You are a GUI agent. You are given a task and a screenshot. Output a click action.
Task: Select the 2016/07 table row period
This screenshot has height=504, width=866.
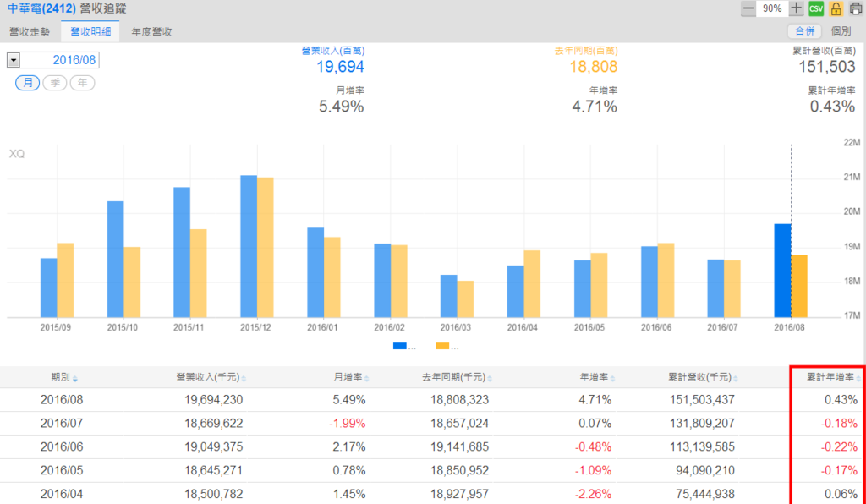(x=61, y=424)
